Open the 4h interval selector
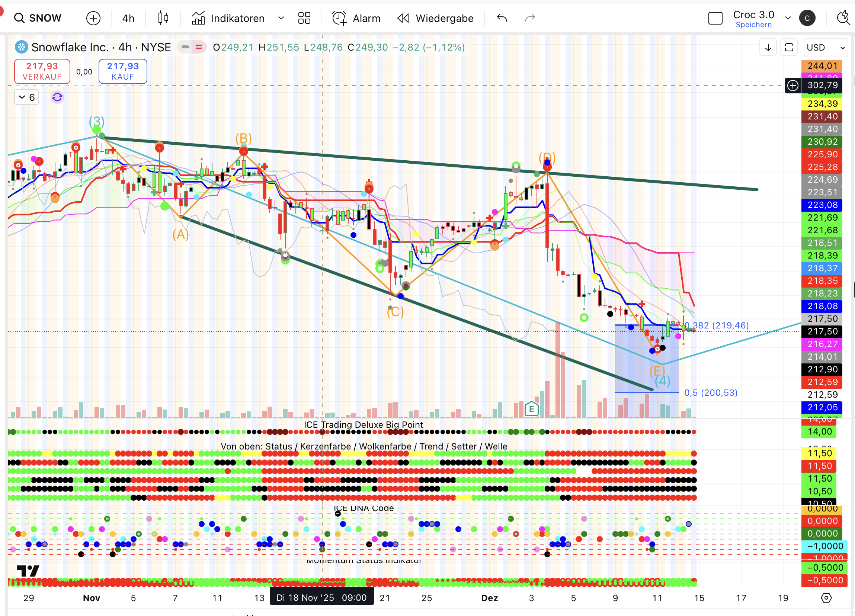Viewport: 855px width, 616px height. 128,18
